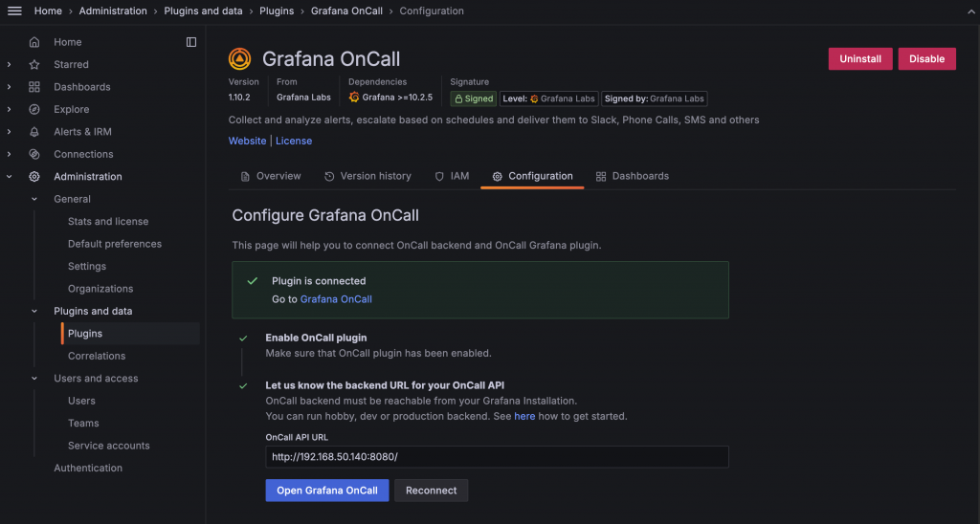Collapse the General subsection chevron
Image resolution: width=980 pixels, height=524 pixels.
coord(34,199)
